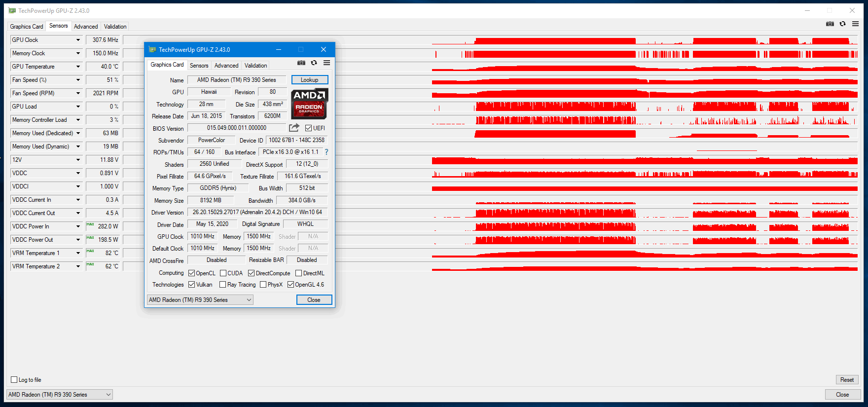Screen dimensions: 868x407
Task: Click BIOS Version value field
Action: [237, 128]
